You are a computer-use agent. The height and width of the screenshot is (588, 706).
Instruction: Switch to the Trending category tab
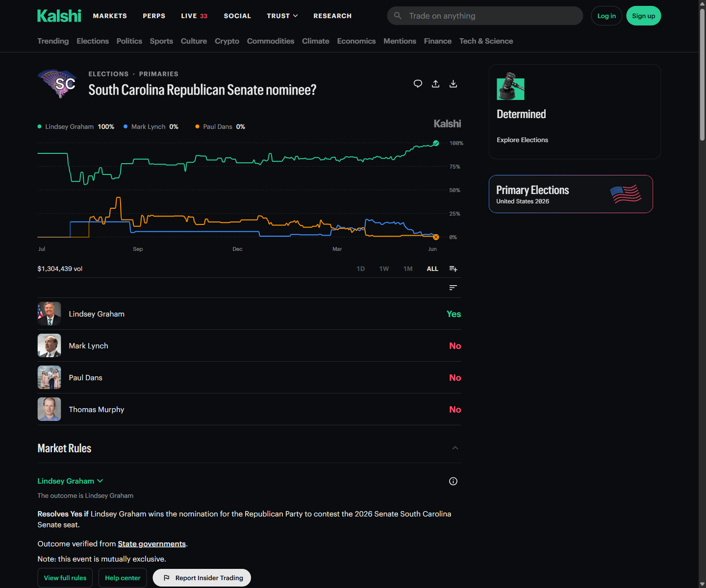(x=53, y=41)
